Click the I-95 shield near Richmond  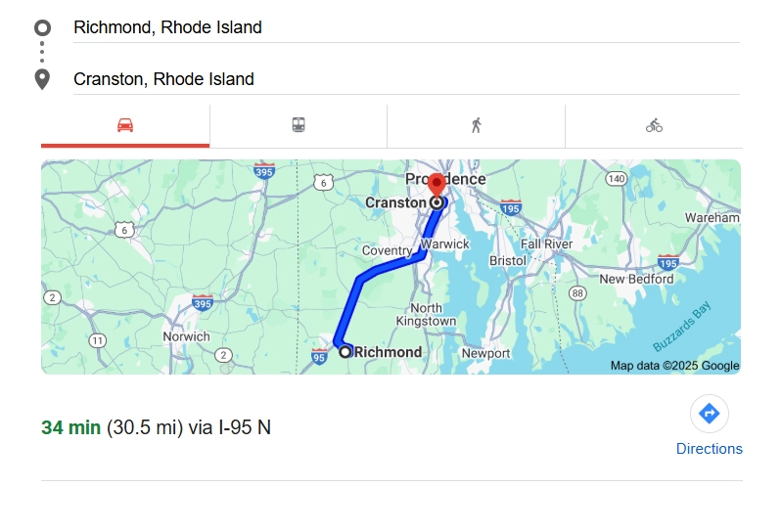pos(319,357)
